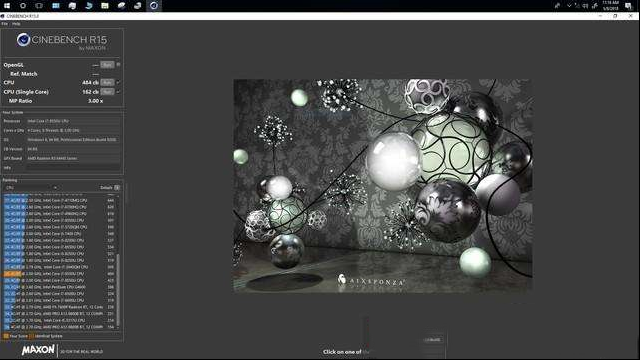Run the OpenGL benchmark
This screenshot has width=640, height=360.
(x=107, y=64)
